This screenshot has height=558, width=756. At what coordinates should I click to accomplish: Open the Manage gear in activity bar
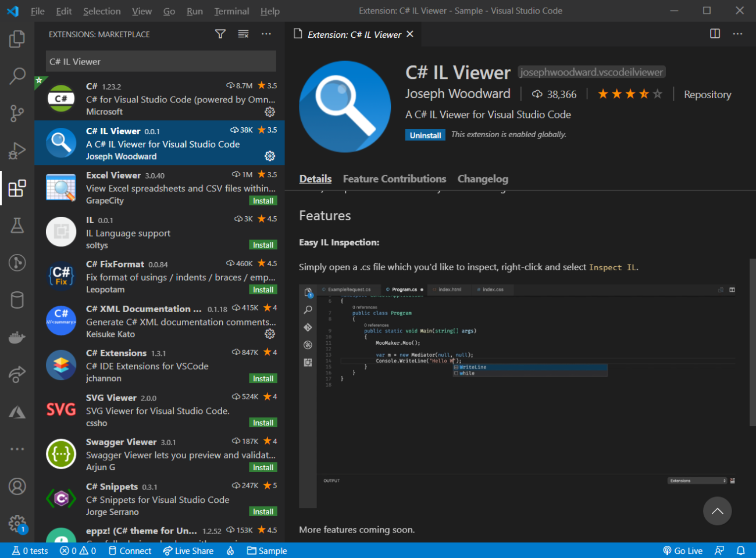click(17, 524)
